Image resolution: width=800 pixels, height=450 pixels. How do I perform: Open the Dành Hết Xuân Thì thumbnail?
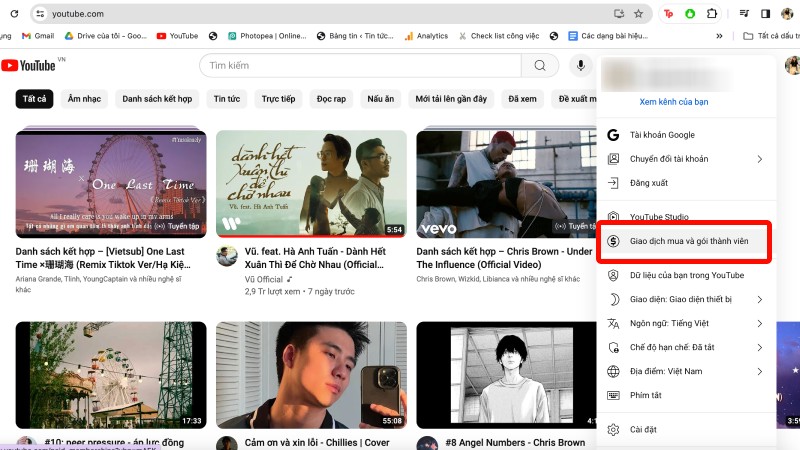311,184
